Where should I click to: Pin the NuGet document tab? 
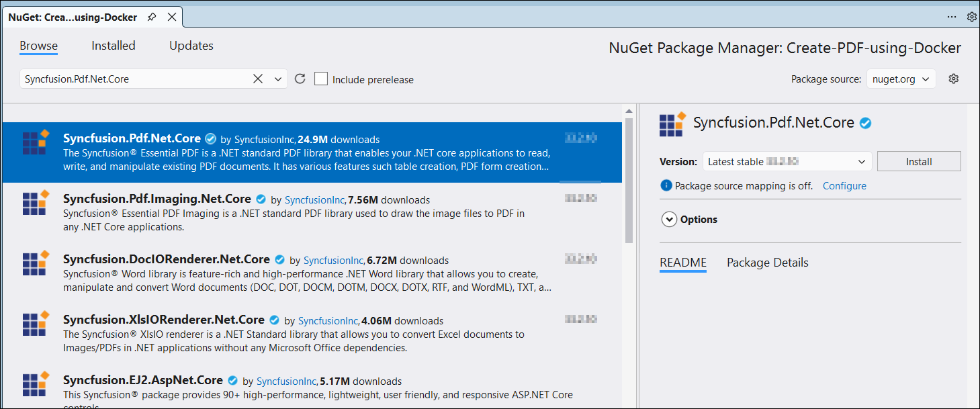[x=152, y=17]
